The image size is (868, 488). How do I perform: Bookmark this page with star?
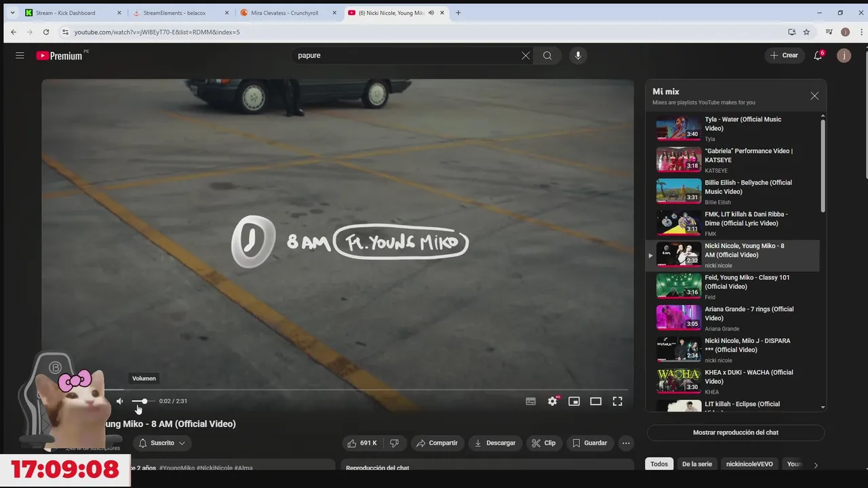(x=806, y=32)
